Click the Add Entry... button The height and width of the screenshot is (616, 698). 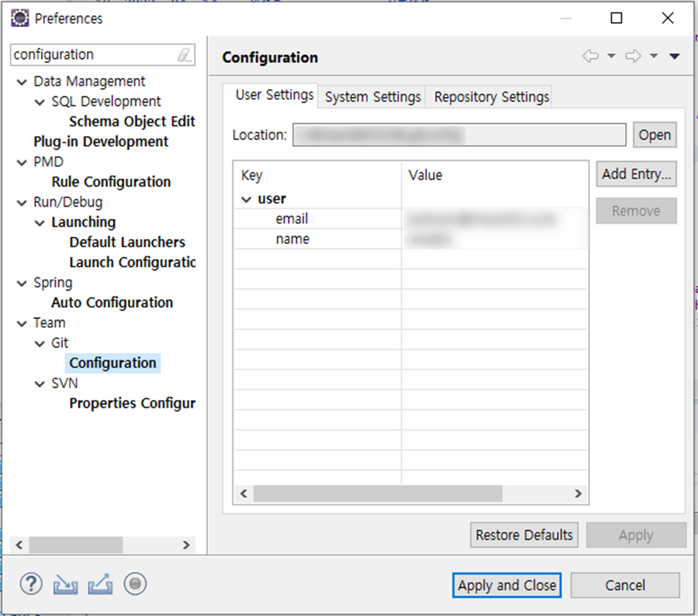tap(636, 174)
